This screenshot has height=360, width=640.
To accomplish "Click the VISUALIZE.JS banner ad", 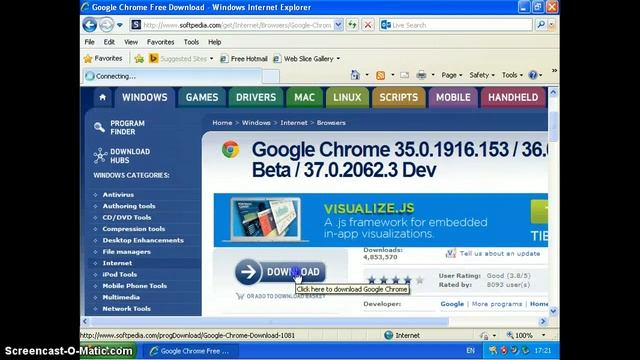I will (380, 220).
